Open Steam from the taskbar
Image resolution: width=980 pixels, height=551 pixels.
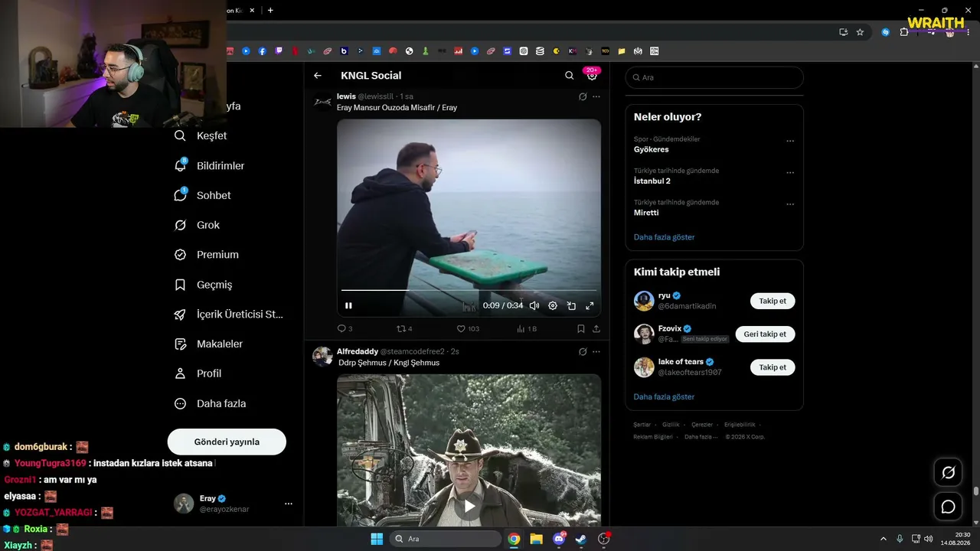581,539
